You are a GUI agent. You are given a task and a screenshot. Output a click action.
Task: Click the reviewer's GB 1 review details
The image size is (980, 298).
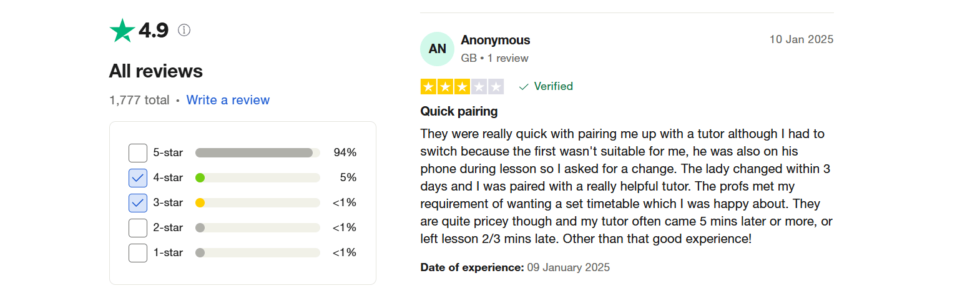(x=494, y=58)
